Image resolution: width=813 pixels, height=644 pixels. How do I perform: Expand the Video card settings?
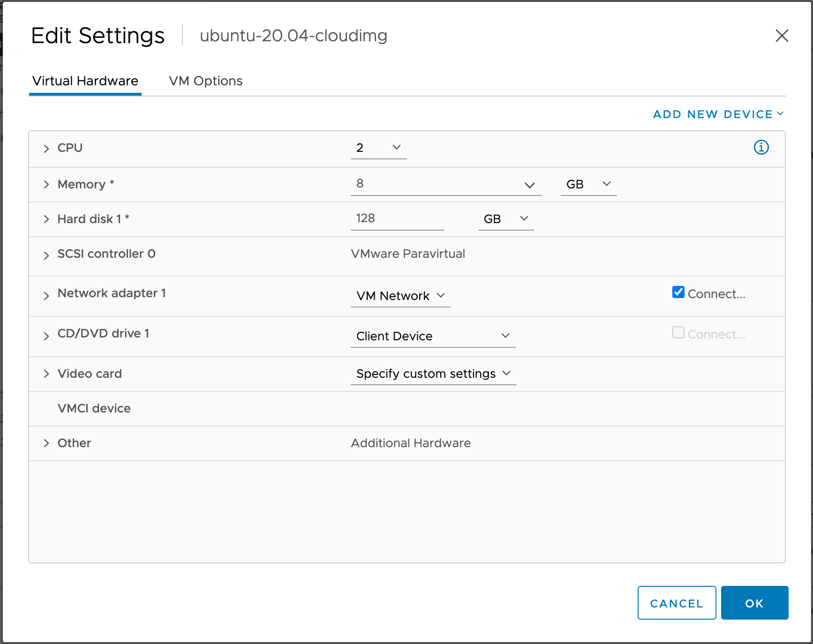46,374
